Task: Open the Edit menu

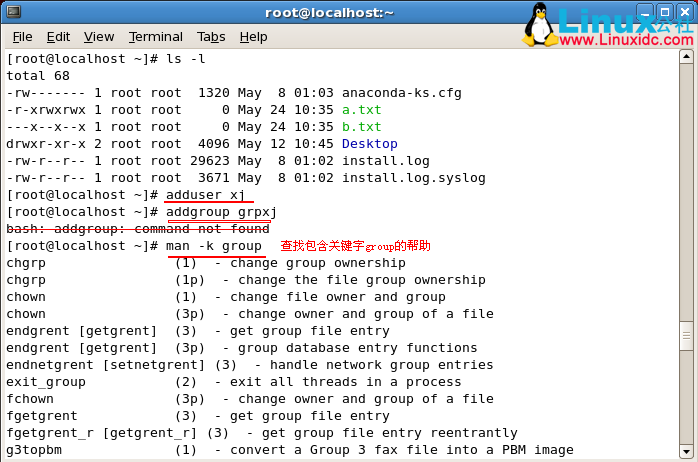Action: pyautogui.click(x=58, y=36)
